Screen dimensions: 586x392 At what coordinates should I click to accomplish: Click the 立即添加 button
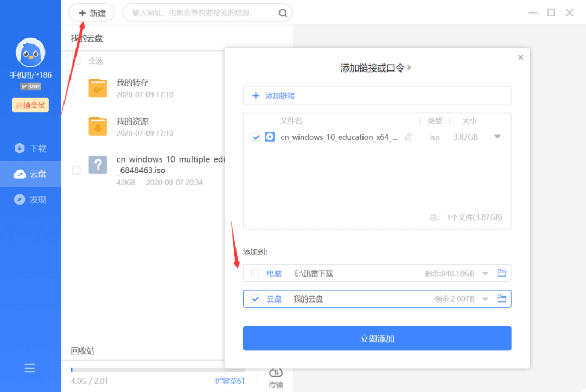[x=377, y=338]
